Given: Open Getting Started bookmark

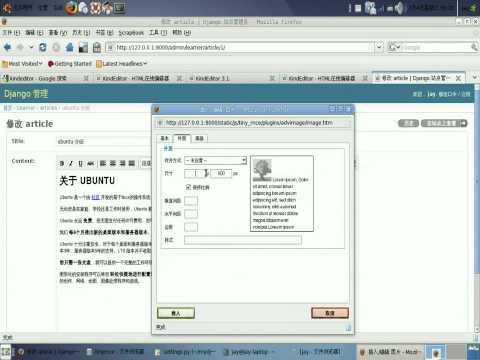Looking at the screenshot, I should coord(70,63).
